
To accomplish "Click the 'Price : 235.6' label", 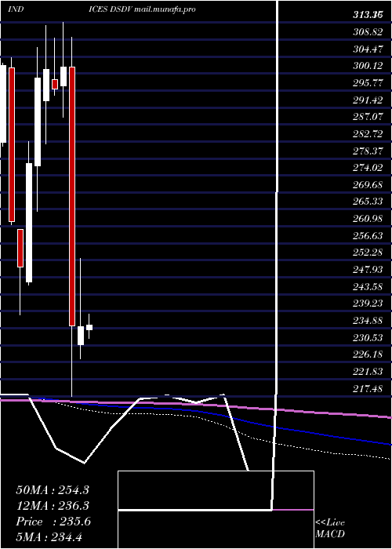I will tap(53, 522).
